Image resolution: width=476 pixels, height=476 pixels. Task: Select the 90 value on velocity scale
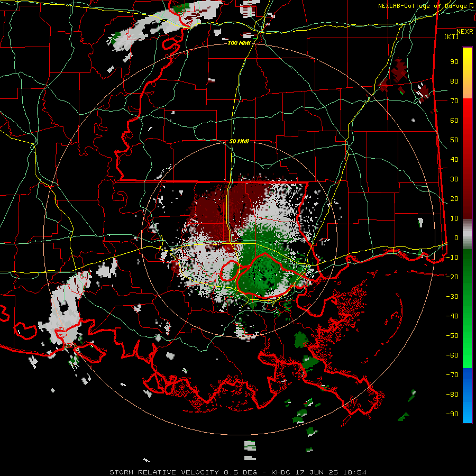click(454, 62)
